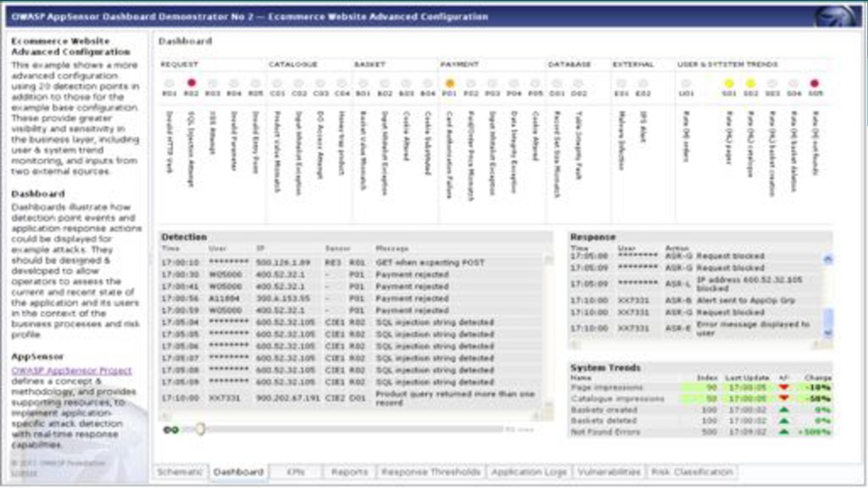Click 'IP address 600.52.32.105 blocked' response row
This screenshot has height=488, width=868.
pyautogui.click(x=695, y=284)
